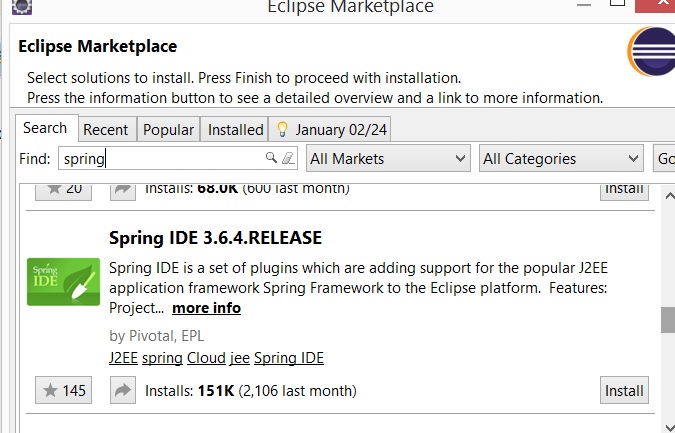The width and height of the screenshot is (675, 433).
Task: Switch to the Installed tab
Action: (x=235, y=129)
